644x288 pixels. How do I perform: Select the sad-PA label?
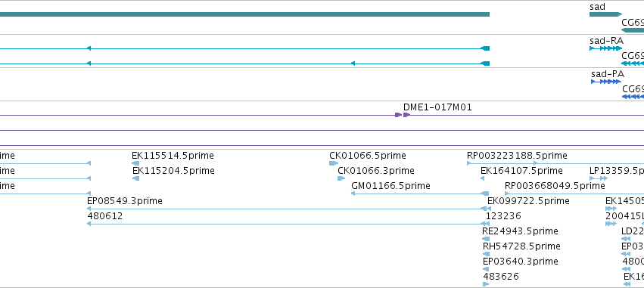[x=608, y=74]
